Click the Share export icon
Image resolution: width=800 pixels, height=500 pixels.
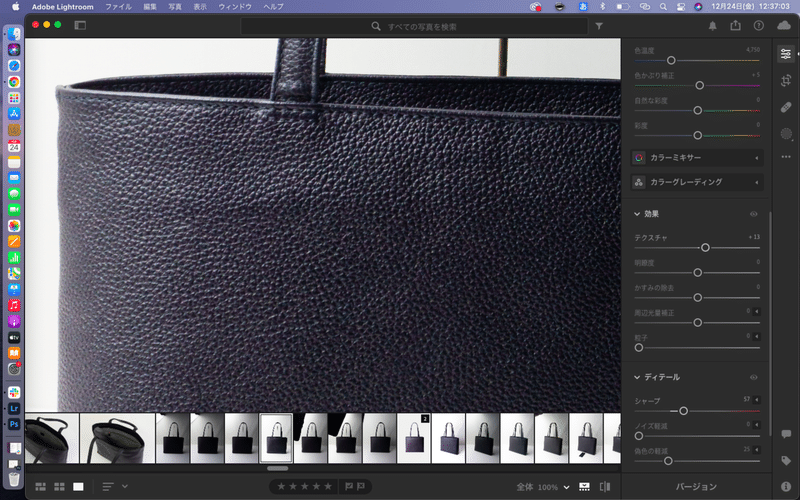[x=735, y=25]
